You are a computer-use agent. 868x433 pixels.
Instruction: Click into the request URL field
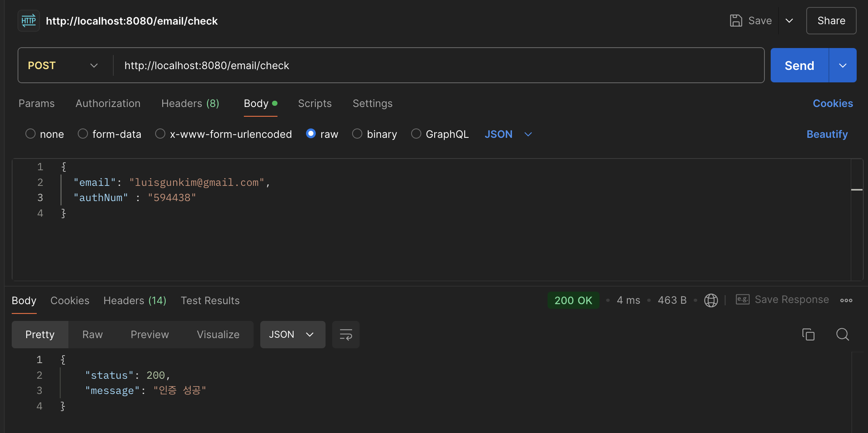pyautogui.click(x=430, y=66)
